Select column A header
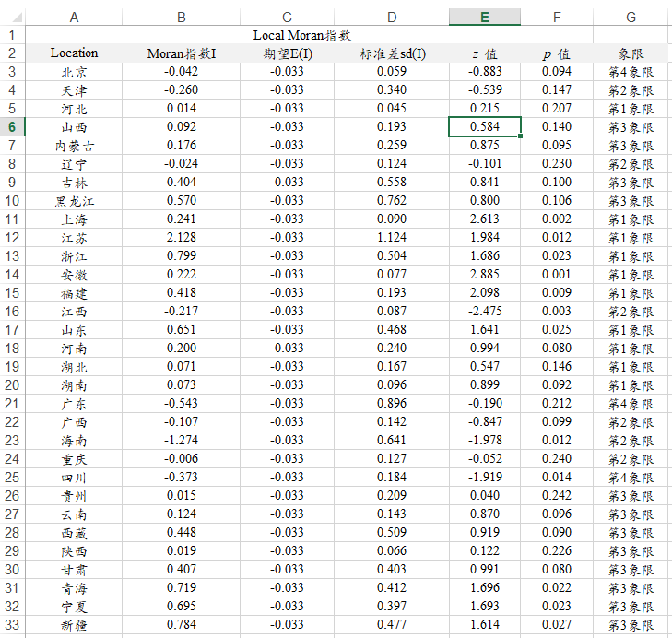Screen dimensions: 672x638 point(74,17)
